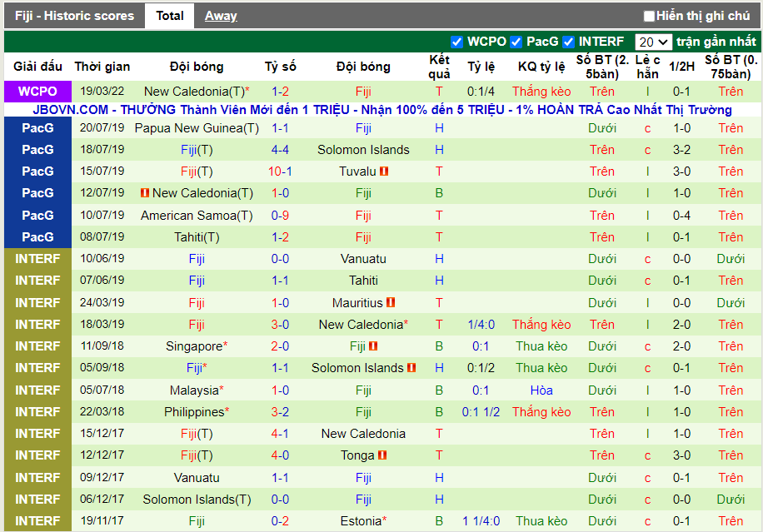
Task: Click the 0-9 score versus American Samoa
Action: tap(280, 216)
